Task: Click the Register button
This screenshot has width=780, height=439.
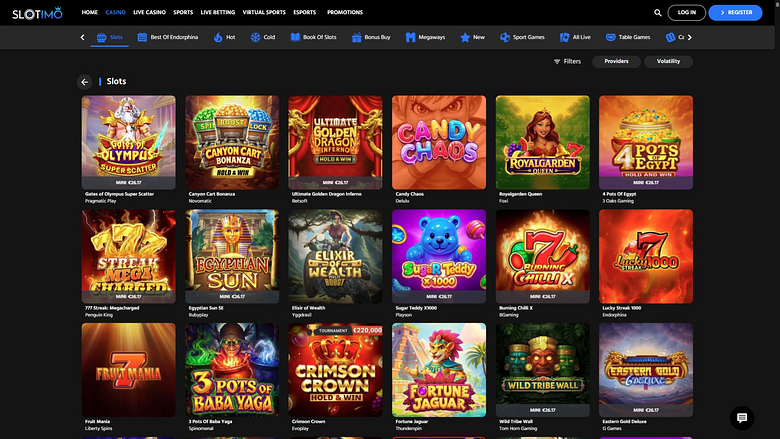Action: [x=735, y=12]
